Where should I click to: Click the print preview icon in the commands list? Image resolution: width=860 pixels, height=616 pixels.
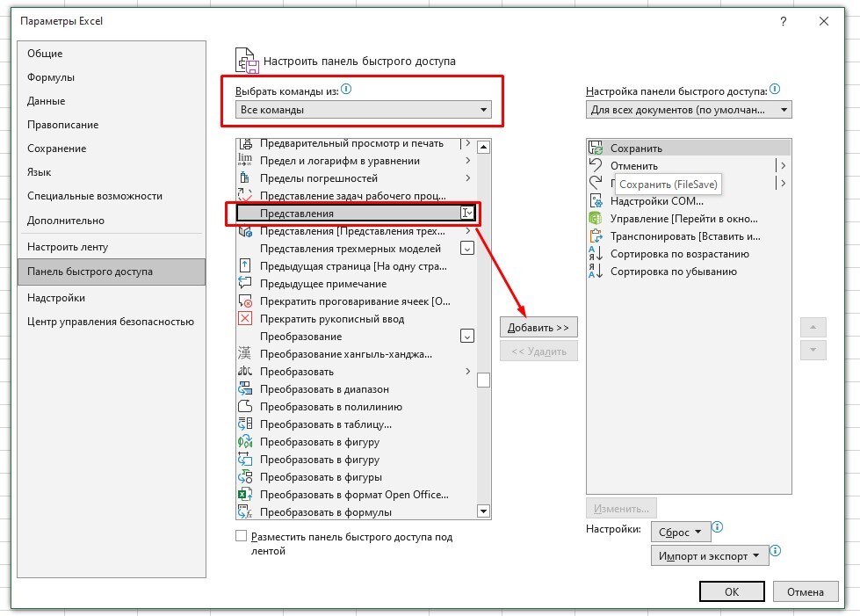(245, 144)
